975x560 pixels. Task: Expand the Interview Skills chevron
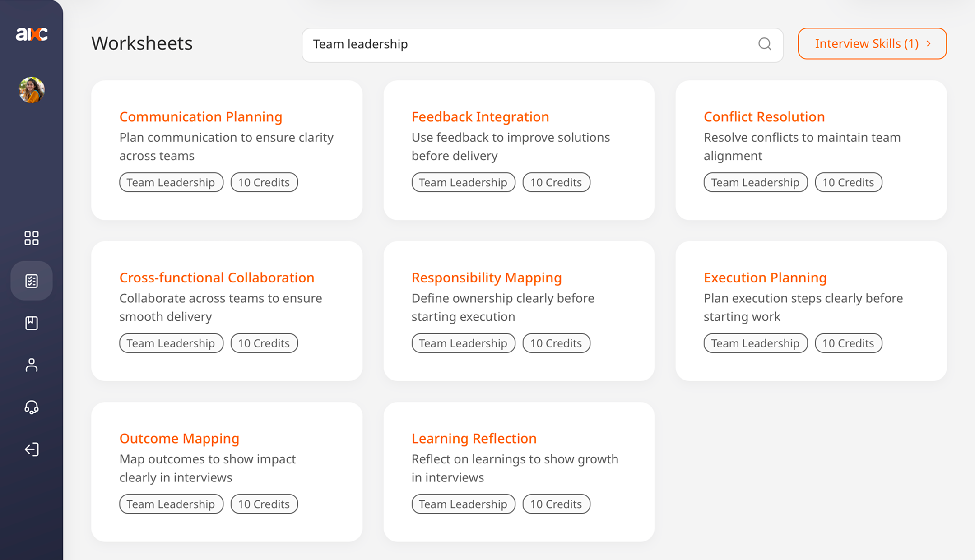(929, 43)
